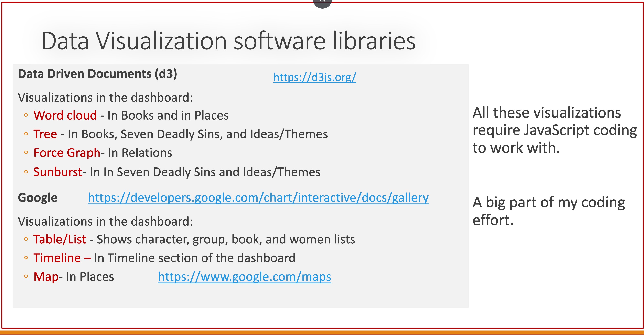Click the slide title 'Data Visualization software libraries'

click(228, 41)
